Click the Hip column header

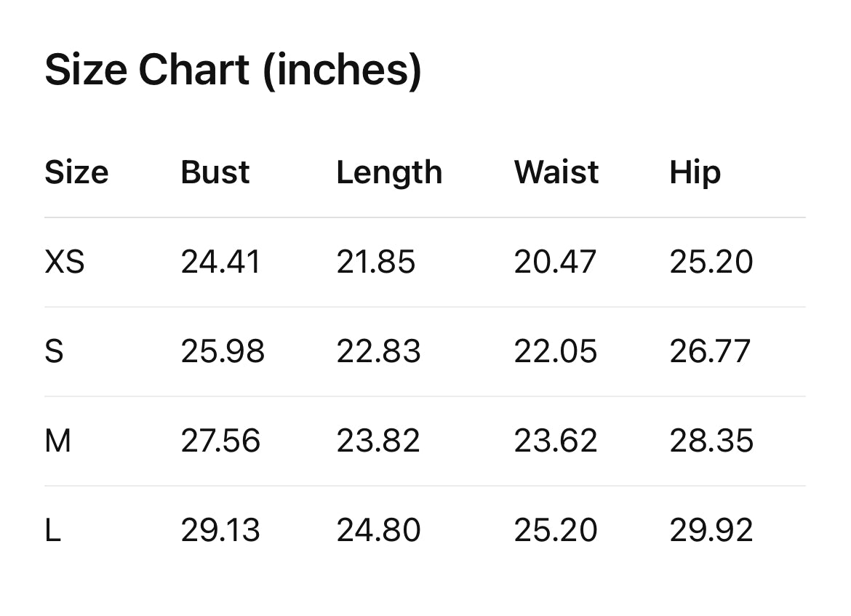click(x=695, y=173)
